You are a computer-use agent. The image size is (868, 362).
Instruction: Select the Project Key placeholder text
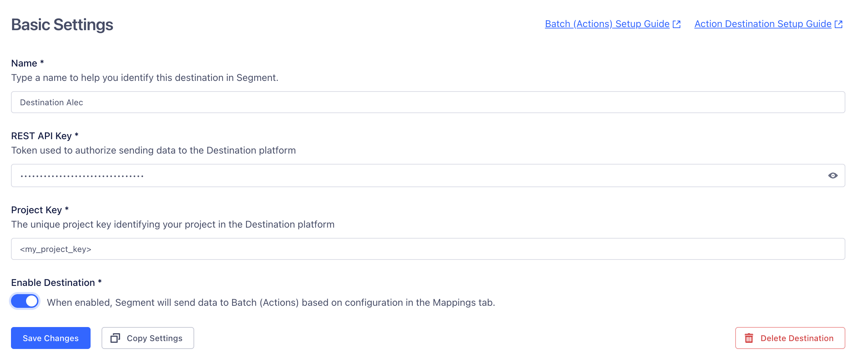pos(56,249)
